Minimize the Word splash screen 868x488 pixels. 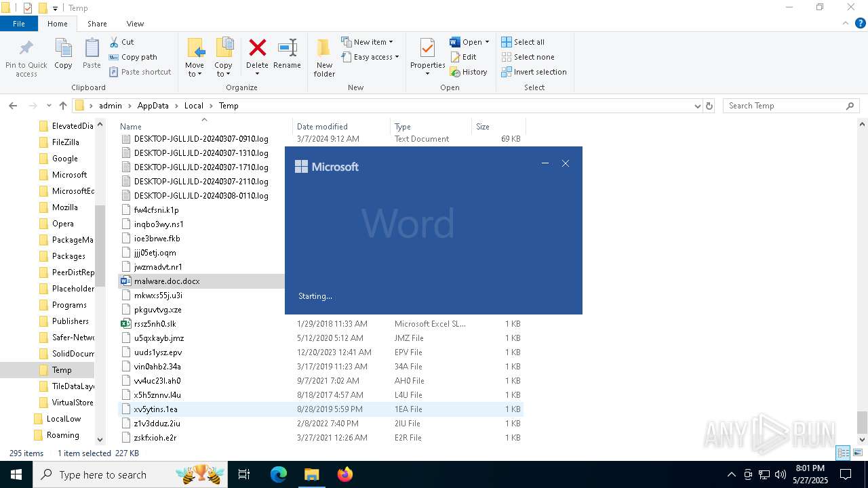[545, 163]
